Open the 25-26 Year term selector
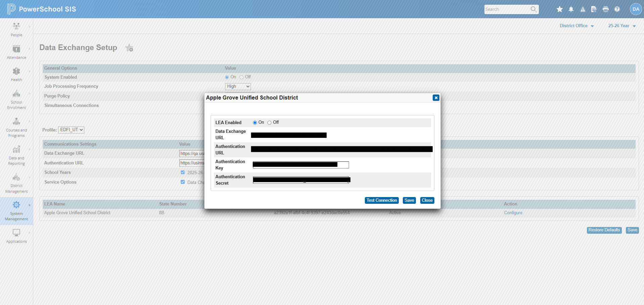 622,26
